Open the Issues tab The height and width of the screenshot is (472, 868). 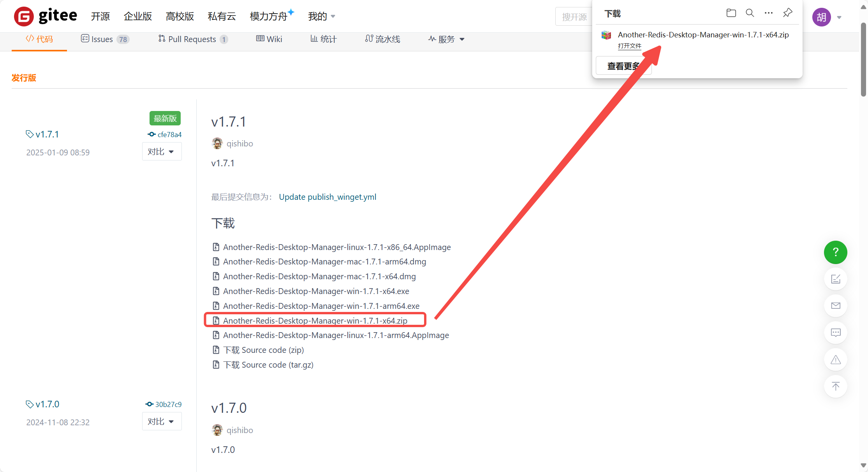(x=105, y=39)
